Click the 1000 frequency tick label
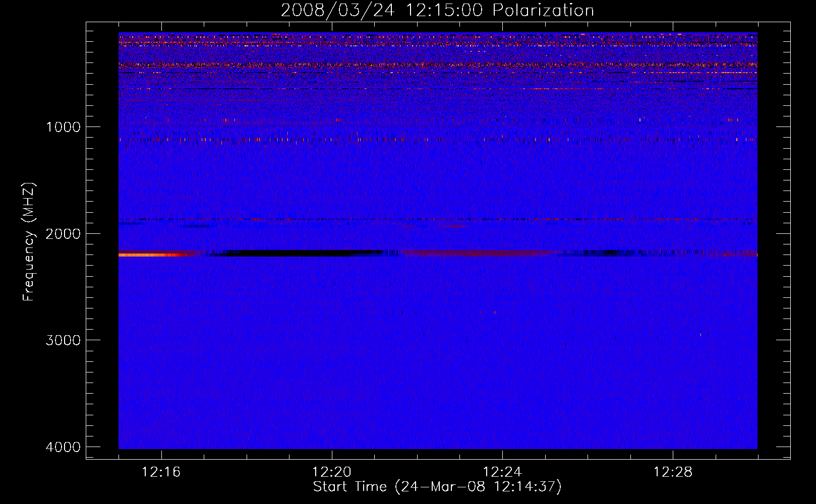This screenshot has height=504, width=816. (63, 127)
